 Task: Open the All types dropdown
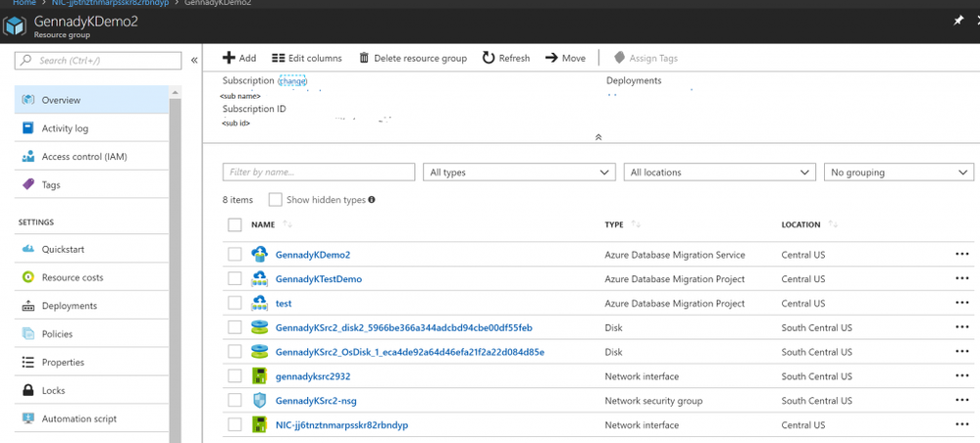(x=519, y=172)
